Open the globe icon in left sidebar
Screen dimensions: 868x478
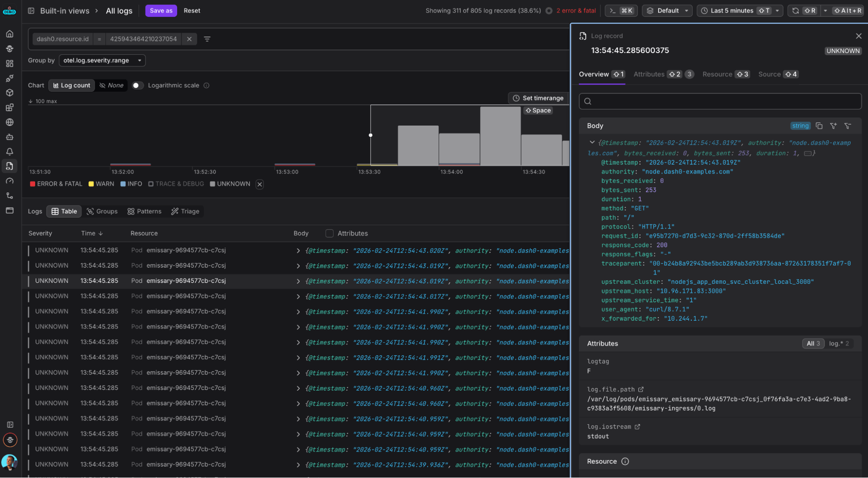coord(10,122)
